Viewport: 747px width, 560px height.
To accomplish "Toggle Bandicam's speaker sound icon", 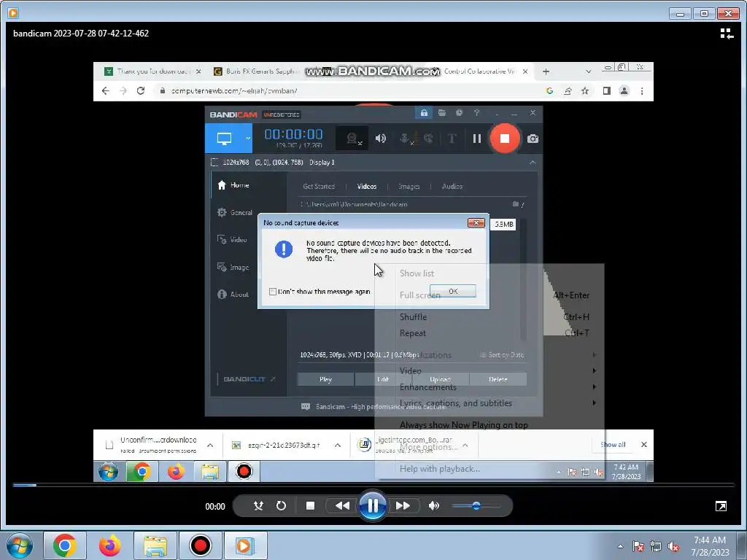I will pyautogui.click(x=380, y=139).
